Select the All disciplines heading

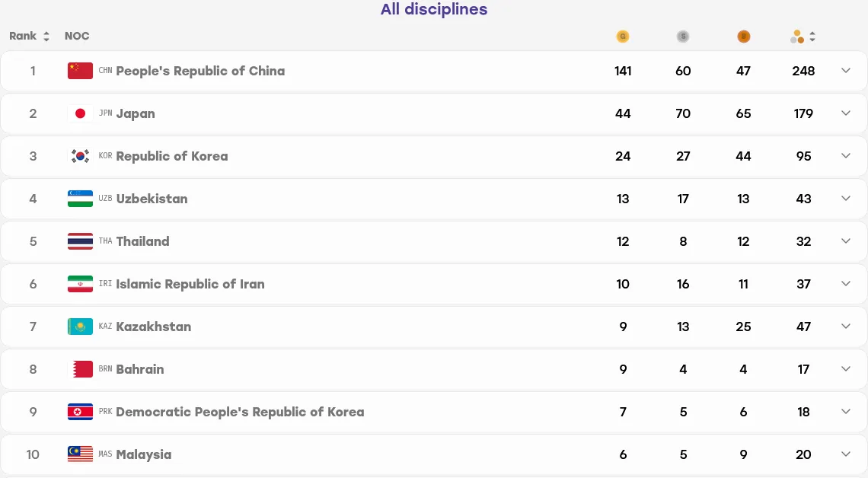tap(434, 9)
